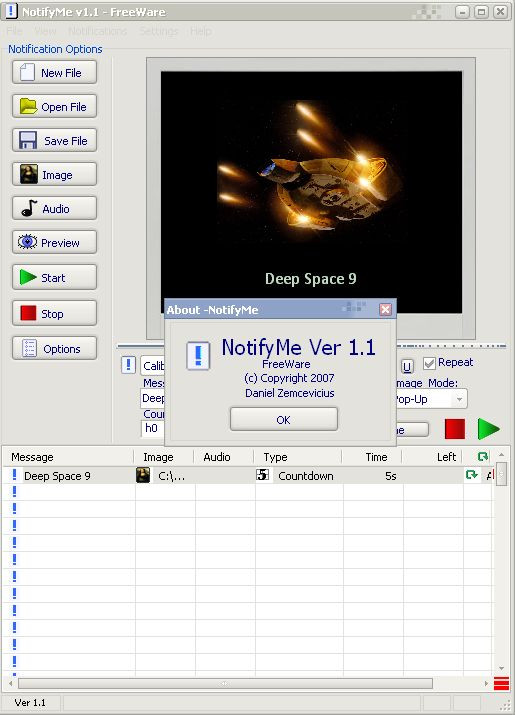Maximize the NotifyMe window

coord(481,11)
